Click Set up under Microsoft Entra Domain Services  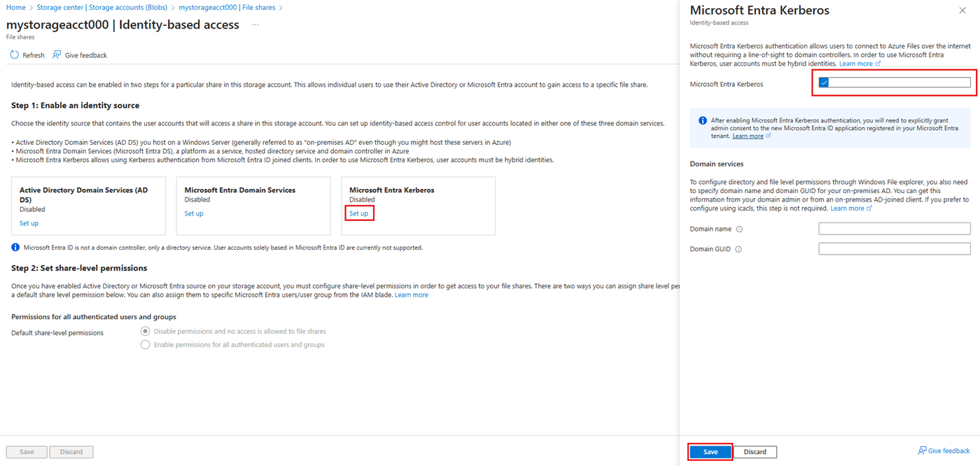194,213
